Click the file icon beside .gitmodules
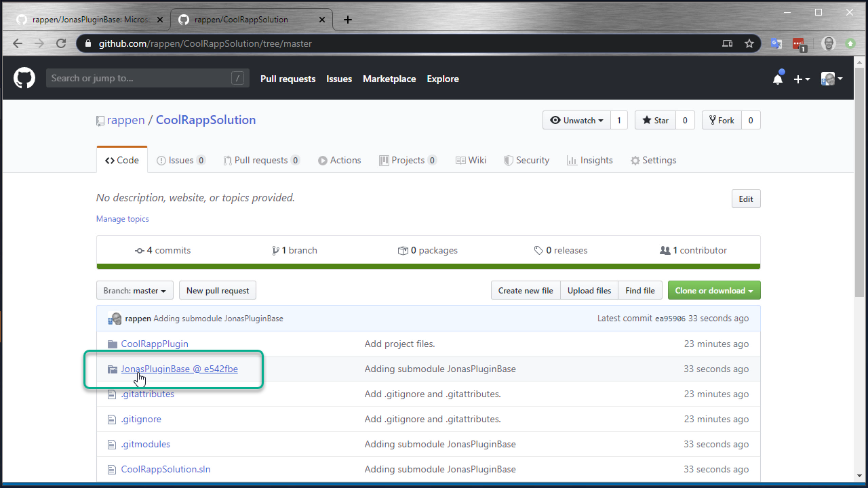The image size is (868, 488). pos(113,445)
